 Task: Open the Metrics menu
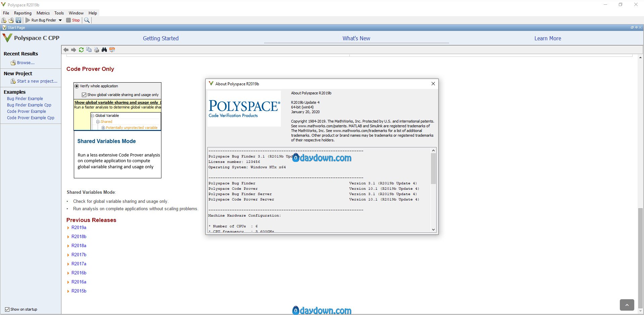click(43, 13)
